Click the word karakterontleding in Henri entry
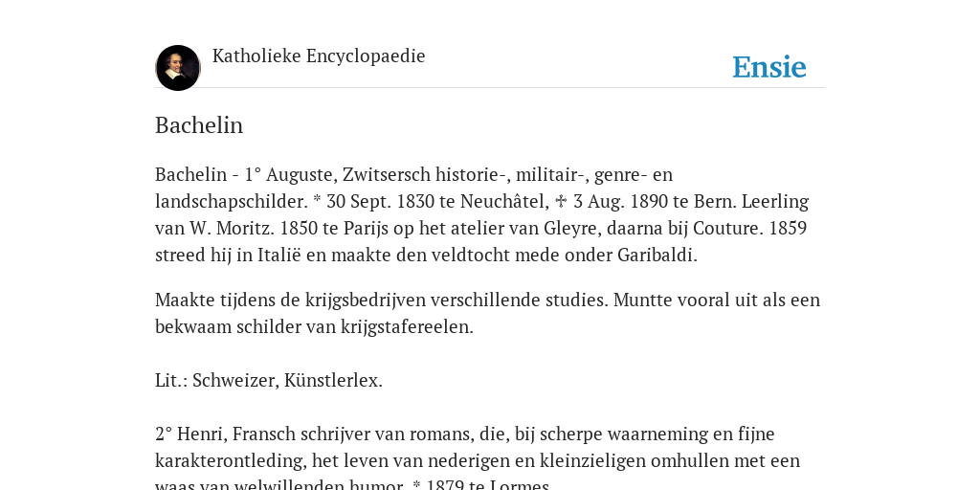The width and height of the screenshot is (980, 490). (x=231, y=460)
